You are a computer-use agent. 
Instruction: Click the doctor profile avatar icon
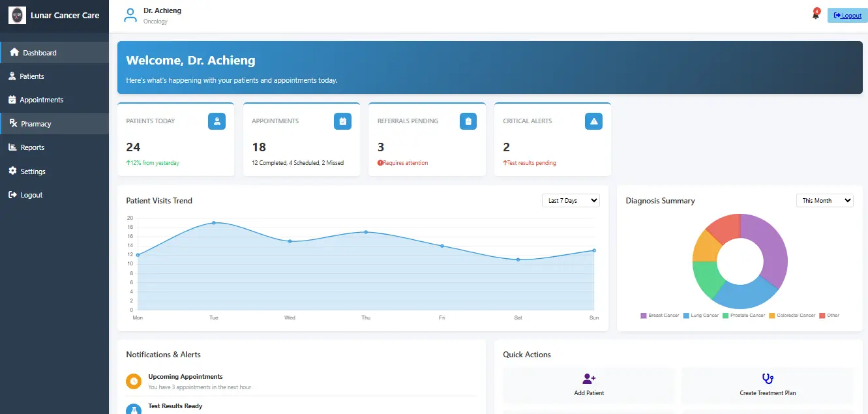pos(130,16)
